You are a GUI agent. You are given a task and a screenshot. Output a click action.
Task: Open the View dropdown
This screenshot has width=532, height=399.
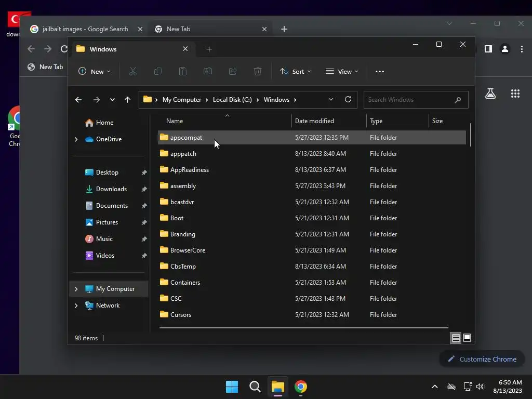(342, 71)
